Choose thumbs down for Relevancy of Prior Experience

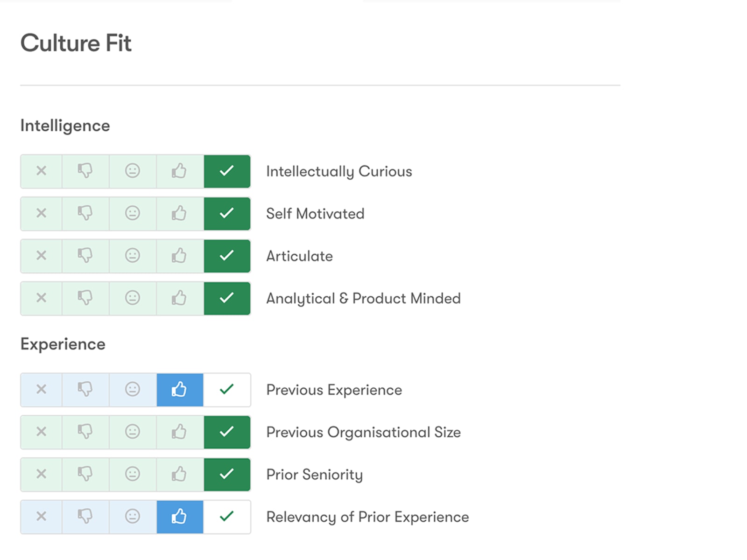pos(85,517)
